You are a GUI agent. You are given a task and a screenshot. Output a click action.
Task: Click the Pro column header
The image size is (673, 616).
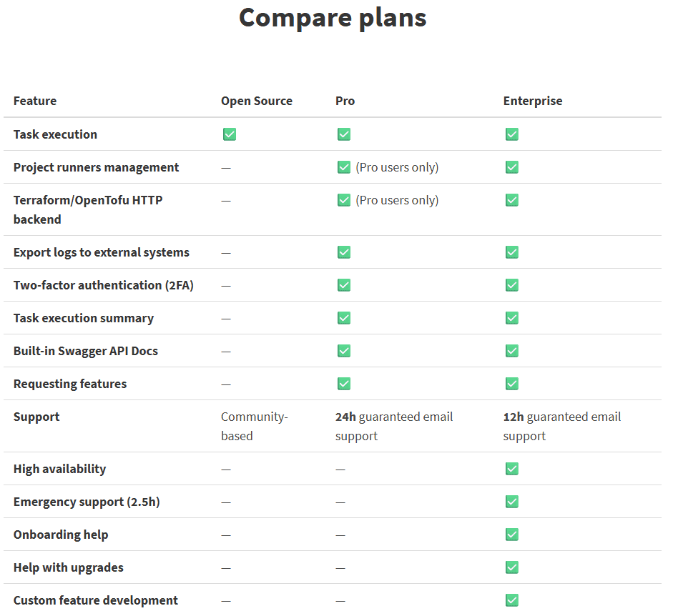click(x=345, y=101)
